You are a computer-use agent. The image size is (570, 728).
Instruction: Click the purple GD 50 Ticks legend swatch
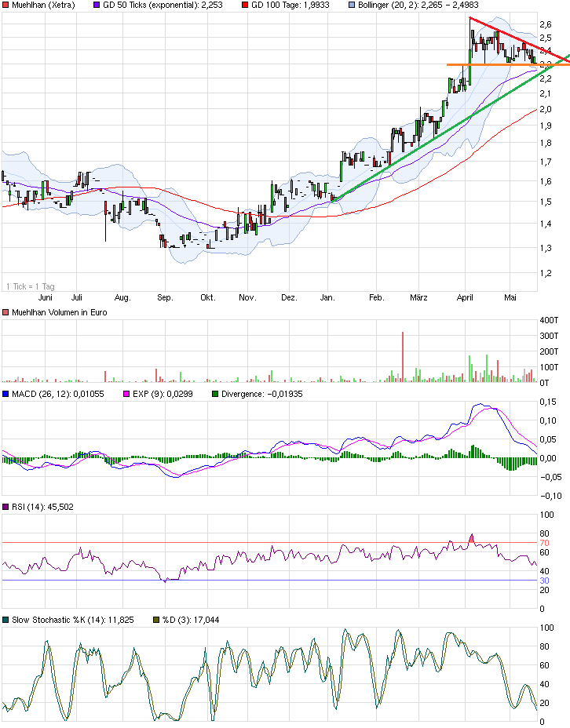(x=97, y=5)
